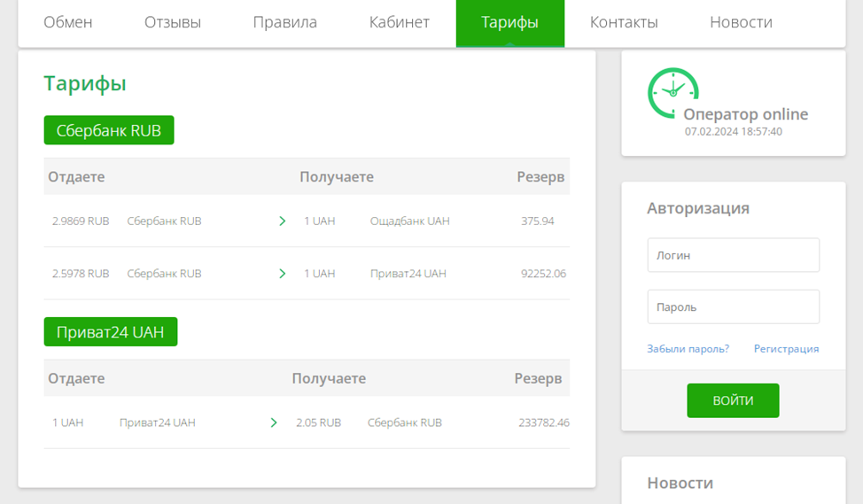
Task: Click arrow in the 2.5978 RUB row
Action: (283, 274)
